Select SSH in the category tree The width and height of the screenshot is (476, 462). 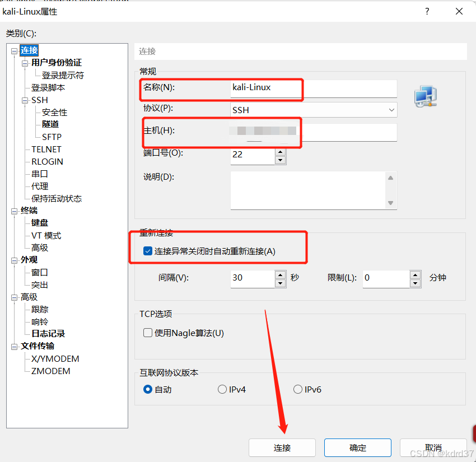(x=39, y=100)
